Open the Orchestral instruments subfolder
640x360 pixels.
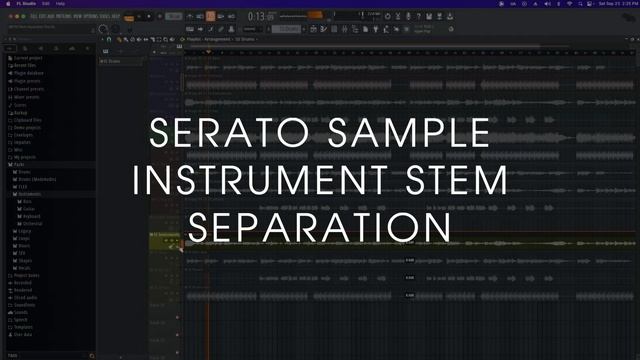coord(33,224)
